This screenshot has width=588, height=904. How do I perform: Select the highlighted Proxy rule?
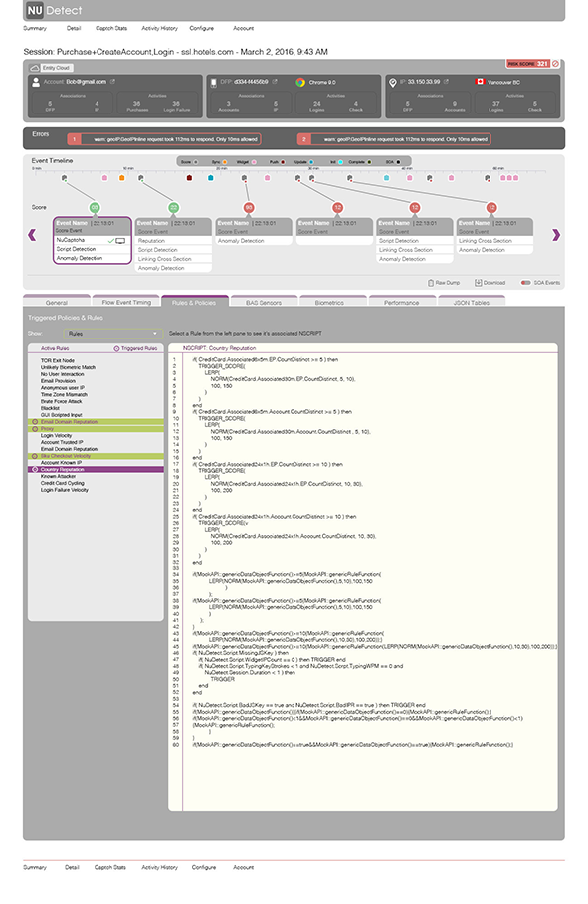[96, 429]
